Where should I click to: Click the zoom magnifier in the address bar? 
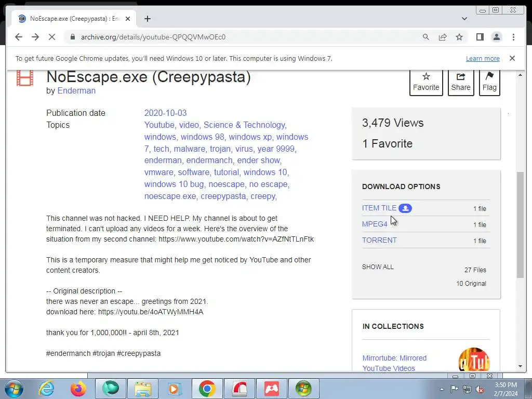point(426,37)
